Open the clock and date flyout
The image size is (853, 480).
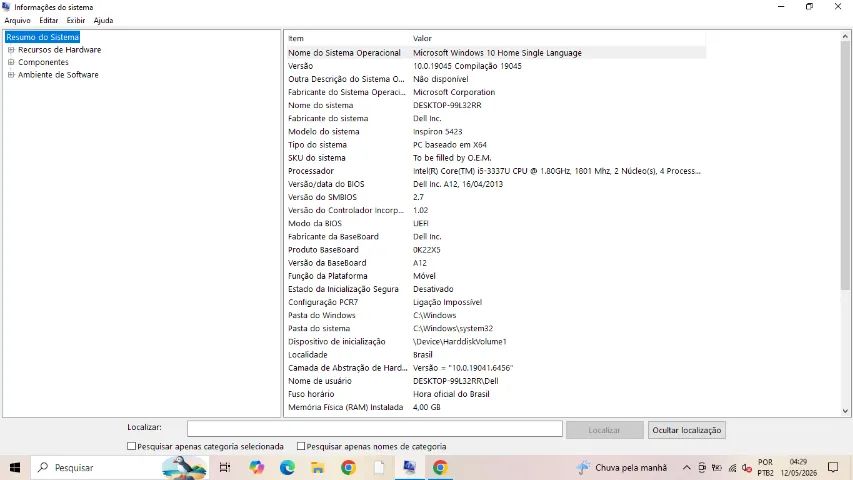click(799, 467)
